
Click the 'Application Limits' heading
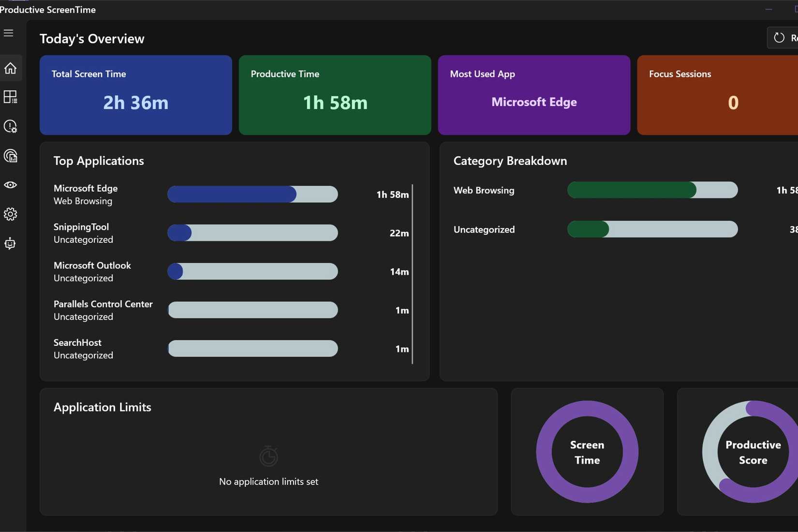103,407
